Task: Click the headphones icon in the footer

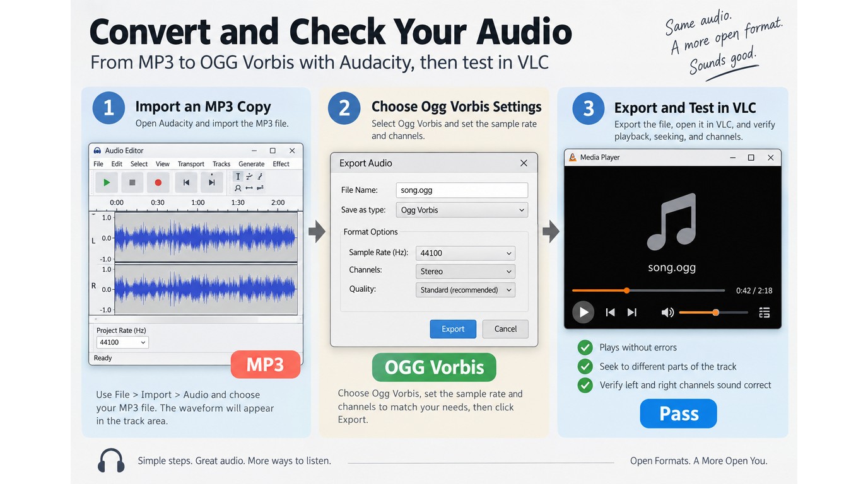Action: tap(111, 460)
